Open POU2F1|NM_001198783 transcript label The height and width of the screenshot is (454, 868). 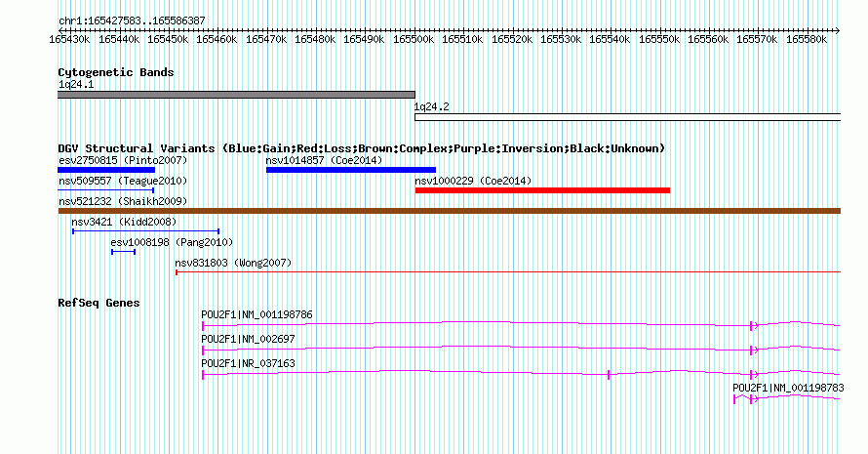tap(788, 388)
